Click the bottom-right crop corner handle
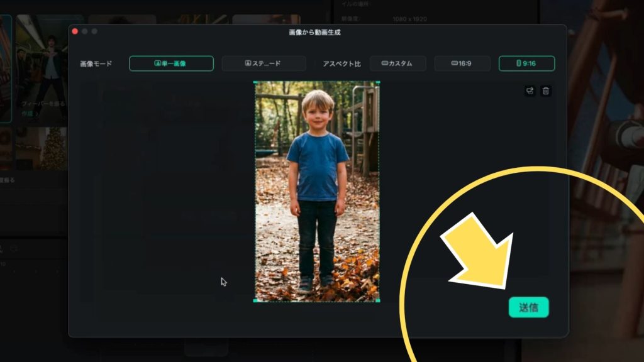This screenshot has width=644, height=362. (x=379, y=300)
